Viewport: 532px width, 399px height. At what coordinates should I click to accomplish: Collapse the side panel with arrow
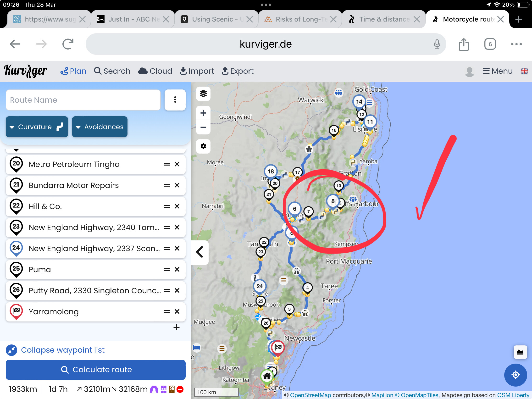(200, 252)
